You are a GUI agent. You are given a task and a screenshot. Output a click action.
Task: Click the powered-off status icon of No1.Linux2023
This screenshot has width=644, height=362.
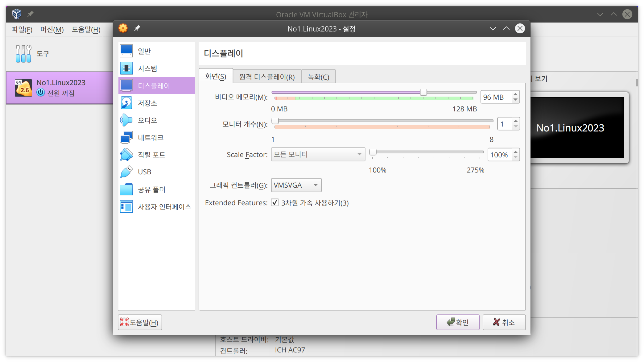[x=41, y=93]
